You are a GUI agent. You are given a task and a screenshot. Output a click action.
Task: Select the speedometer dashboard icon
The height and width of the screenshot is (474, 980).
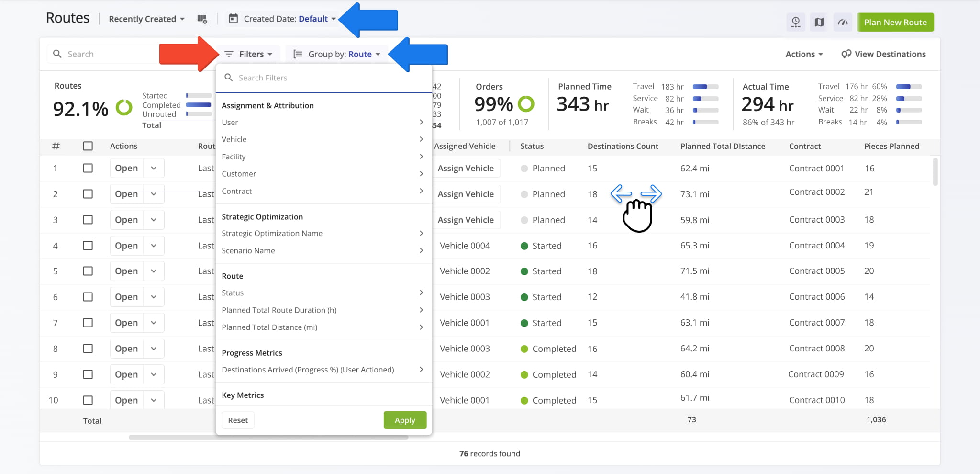point(843,22)
